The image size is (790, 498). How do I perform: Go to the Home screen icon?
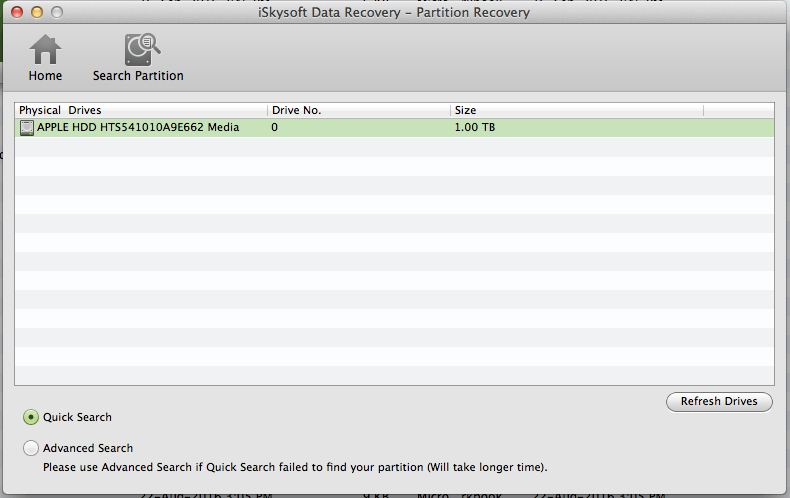point(45,49)
